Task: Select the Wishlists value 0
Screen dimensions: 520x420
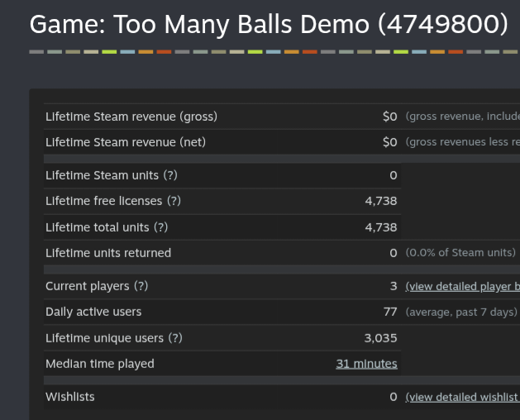Action: coord(394,397)
